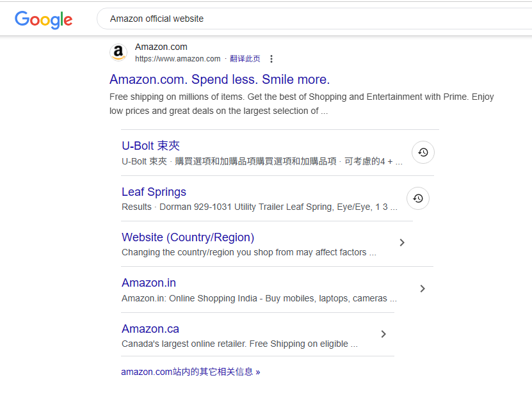Open the Website (Country/Region) link

pos(188,237)
